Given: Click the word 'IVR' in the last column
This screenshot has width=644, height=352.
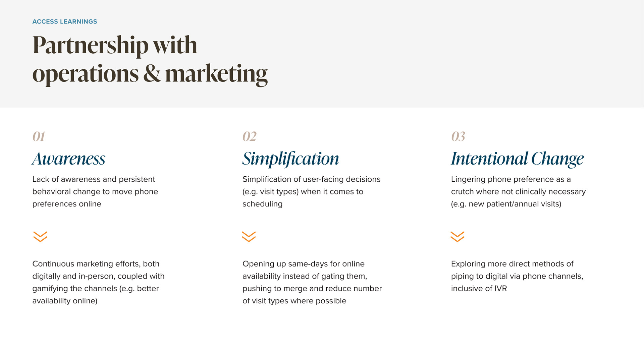Looking at the screenshot, I should click(x=500, y=288).
